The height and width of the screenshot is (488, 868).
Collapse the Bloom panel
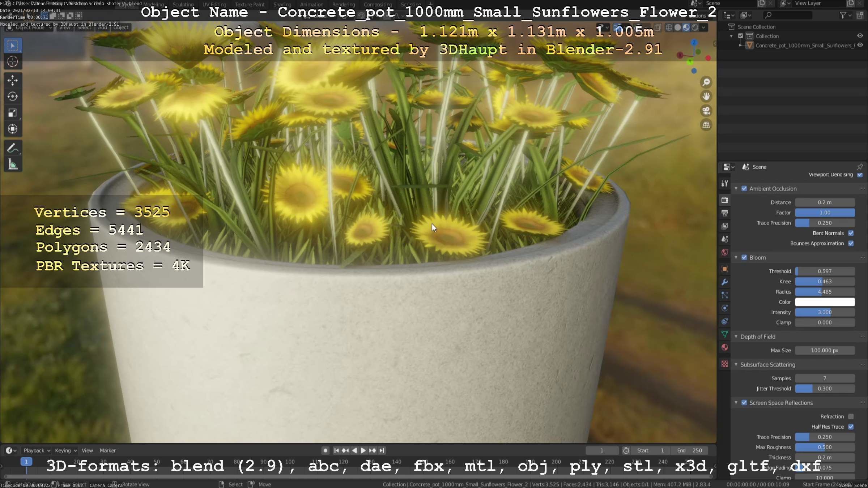[x=736, y=257]
